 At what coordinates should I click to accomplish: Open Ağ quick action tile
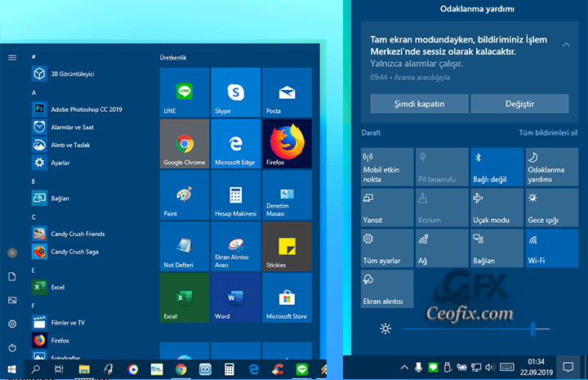pyautogui.click(x=442, y=248)
